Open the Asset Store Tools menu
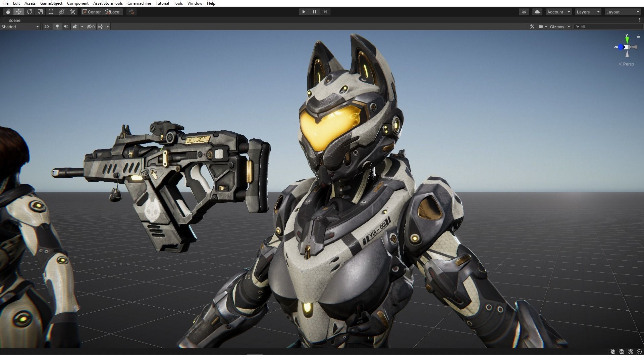The height and width of the screenshot is (355, 644). (x=108, y=3)
